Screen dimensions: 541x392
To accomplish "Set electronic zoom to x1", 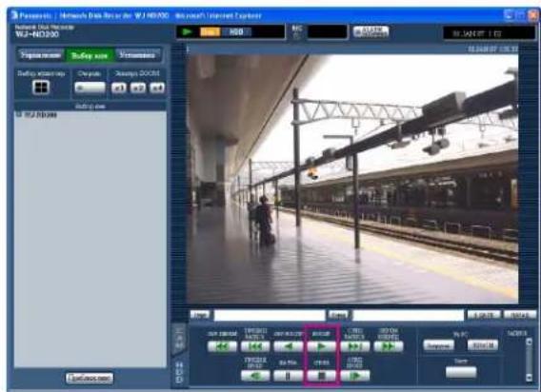I will point(119,88).
